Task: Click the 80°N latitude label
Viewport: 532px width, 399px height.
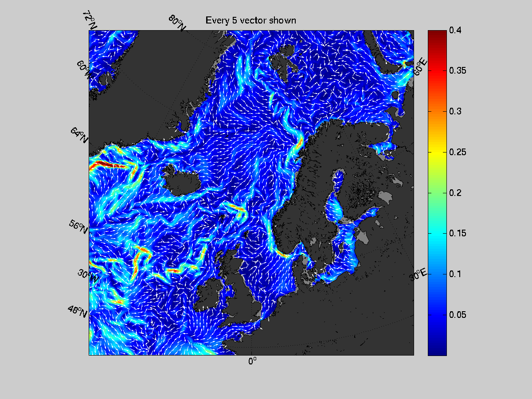Action: click(x=177, y=23)
